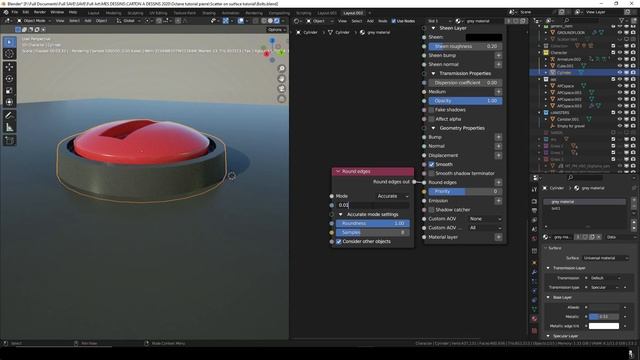This screenshot has height=360, width=640.
Task: Open the Window menu
Action: 57,12
